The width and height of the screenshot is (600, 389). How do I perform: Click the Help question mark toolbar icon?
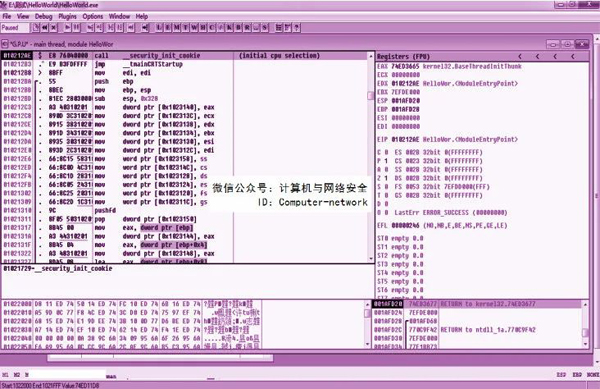pyautogui.click(x=297, y=28)
